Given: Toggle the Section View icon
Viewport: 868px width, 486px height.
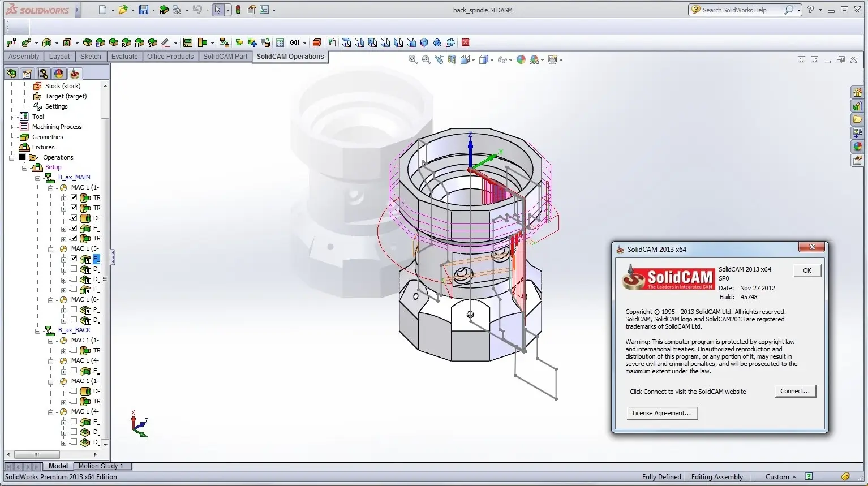Looking at the screenshot, I should tap(452, 59).
